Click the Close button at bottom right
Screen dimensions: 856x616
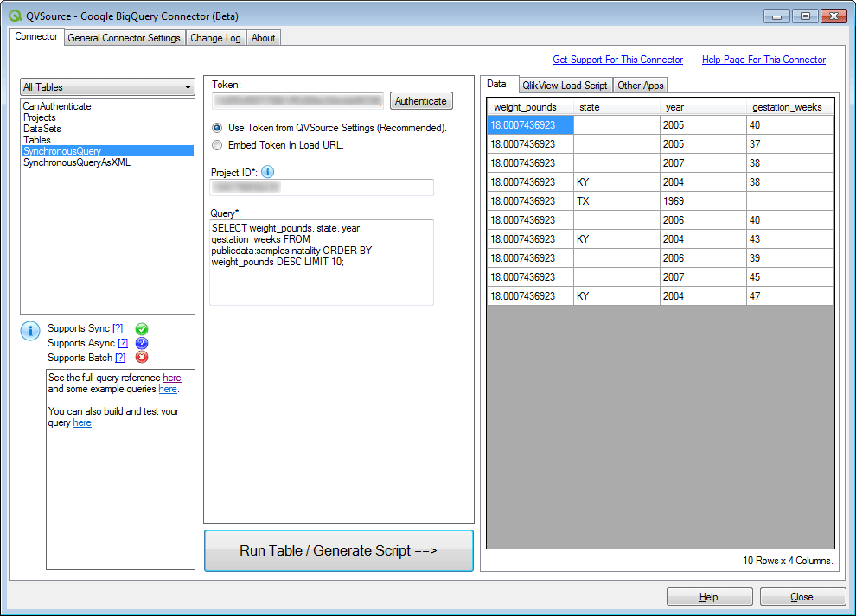(x=802, y=597)
